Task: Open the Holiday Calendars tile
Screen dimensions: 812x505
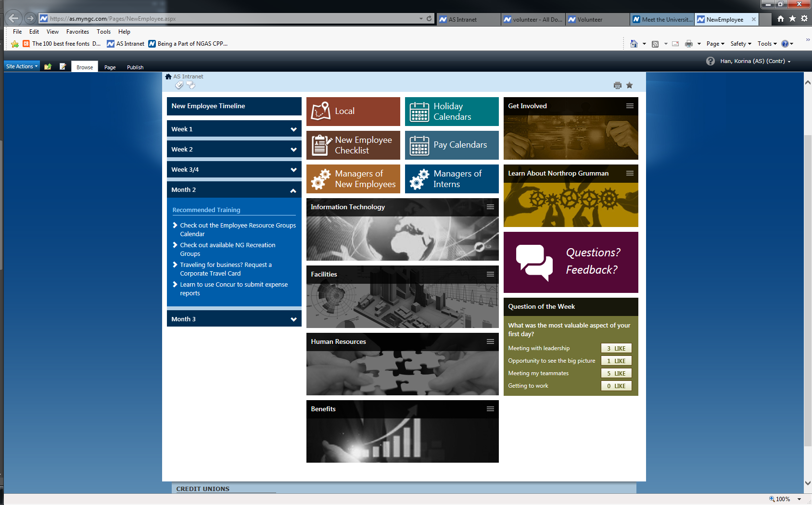Action: coord(451,112)
